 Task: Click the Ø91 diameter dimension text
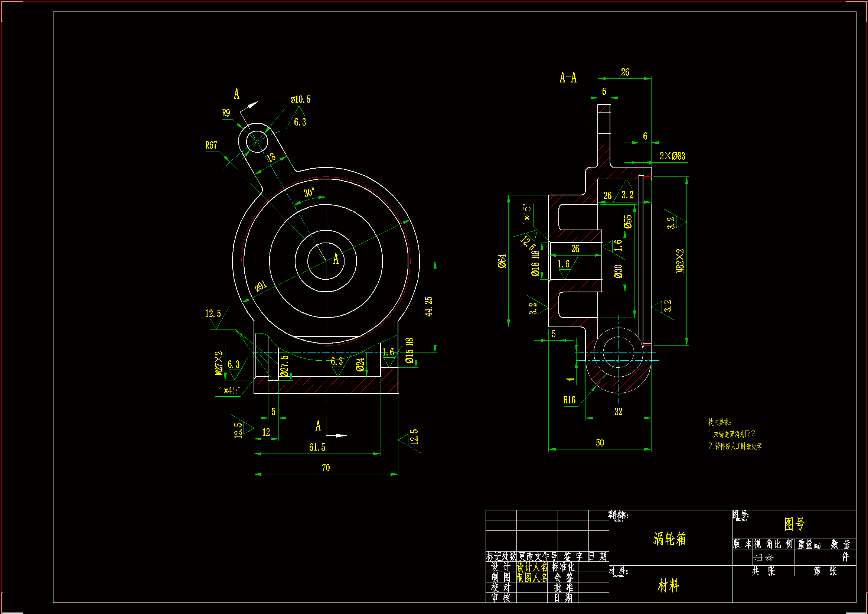tap(261, 286)
